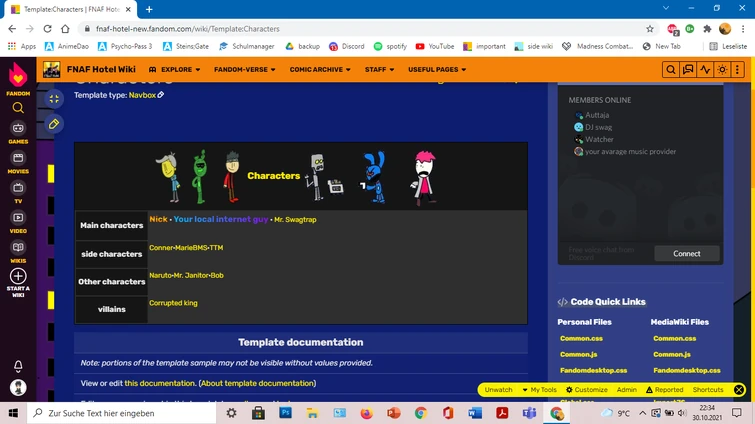
Task: Open the Leseliste reading list
Action: click(728, 46)
